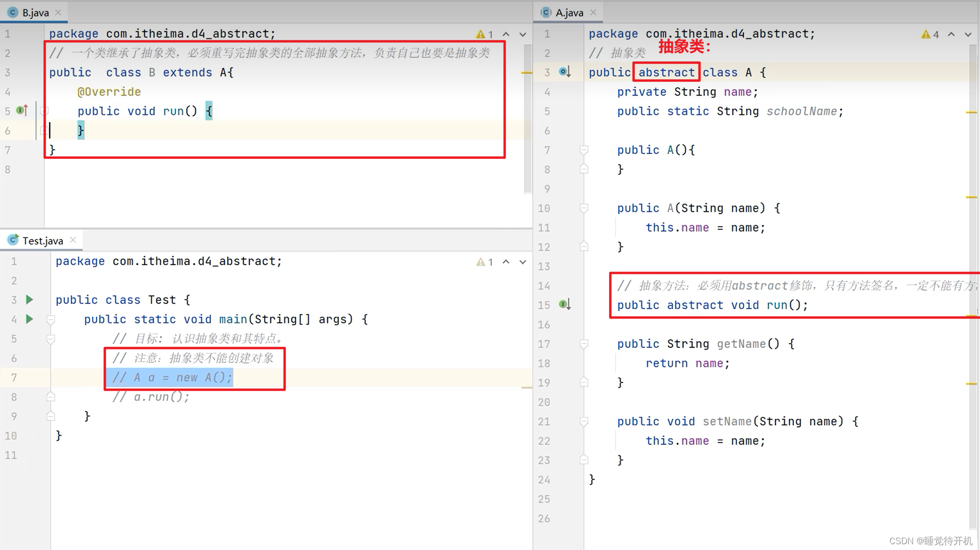Click fold end marker at A.java line 23
The image size is (980, 550).
[x=584, y=460]
